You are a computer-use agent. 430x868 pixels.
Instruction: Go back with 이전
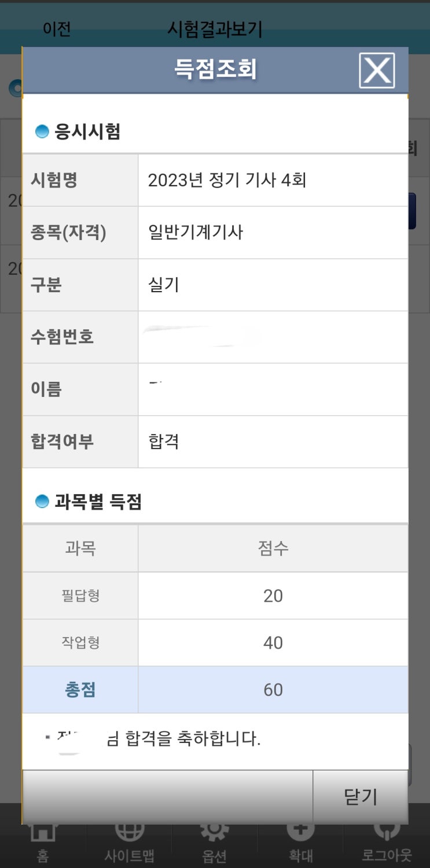56,29
